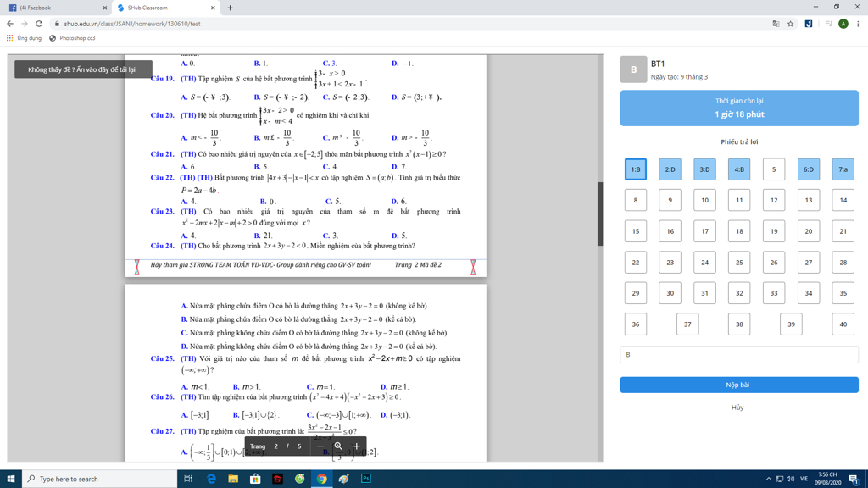Zoom in the PDF with the plus icon
The image size is (868, 488).
click(357, 446)
